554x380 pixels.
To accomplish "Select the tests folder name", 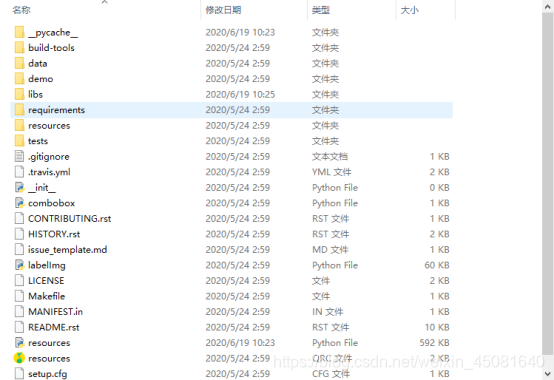I will pos(38,141).
